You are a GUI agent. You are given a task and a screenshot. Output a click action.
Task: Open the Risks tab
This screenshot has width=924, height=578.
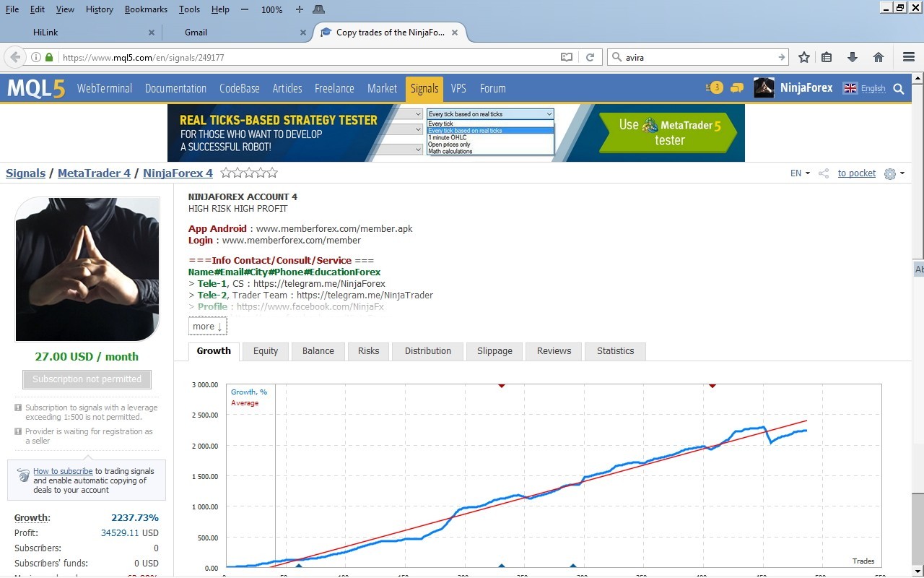point(368,351)
